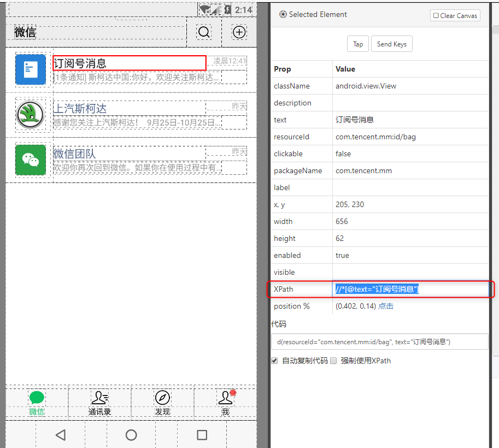Click the 感谢您关注上汽斯柯达 message preview
This screenshot has width=499, height=448.
138,122
